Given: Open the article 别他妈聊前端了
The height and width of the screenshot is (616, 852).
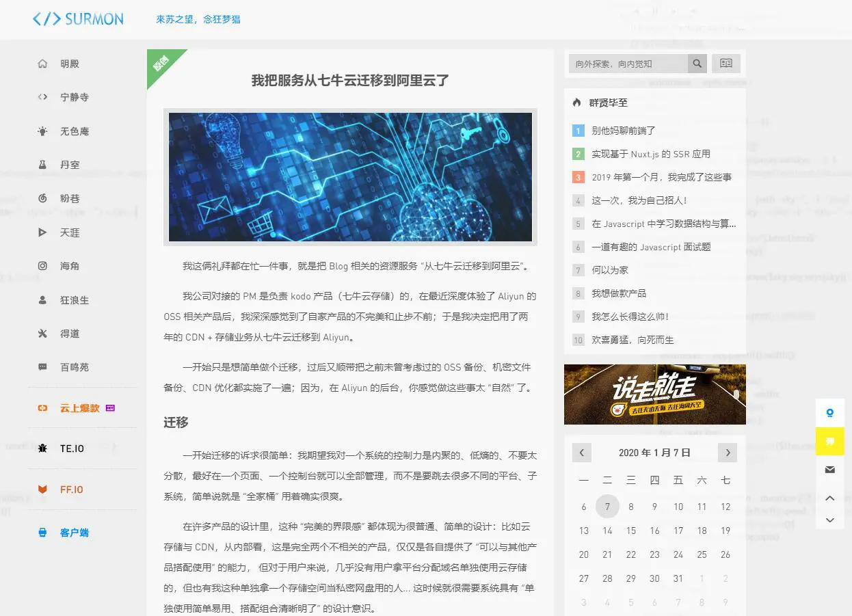Looking at the screenshot, I should click(624, 131).
